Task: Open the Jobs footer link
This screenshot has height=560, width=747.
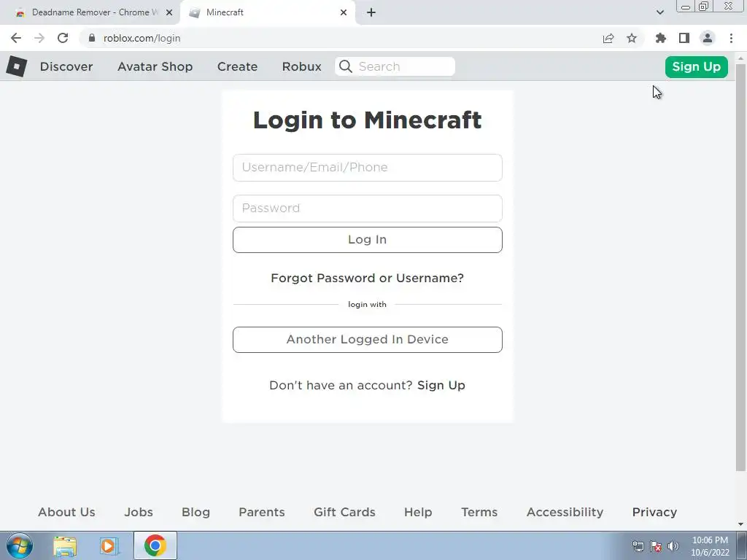Action: pos(139,512)
